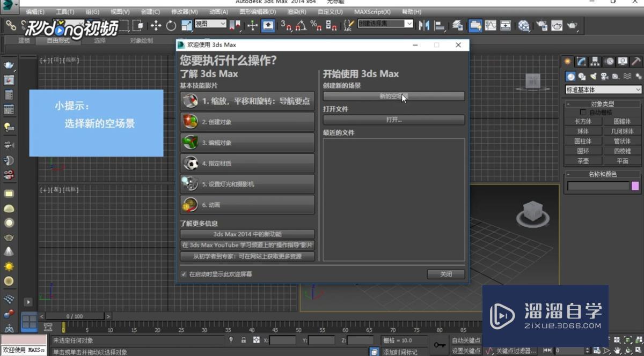Open the 视图 reference coordinate dropdown
Viewport: 644px width, 356px height.
(x=210, y=24)
